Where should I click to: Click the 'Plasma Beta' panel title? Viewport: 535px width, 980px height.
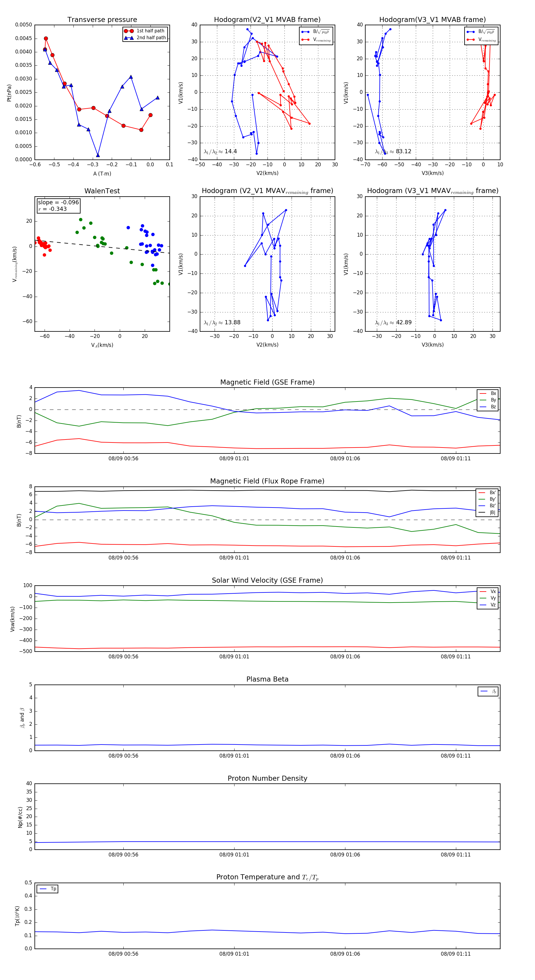pos(267,679)
